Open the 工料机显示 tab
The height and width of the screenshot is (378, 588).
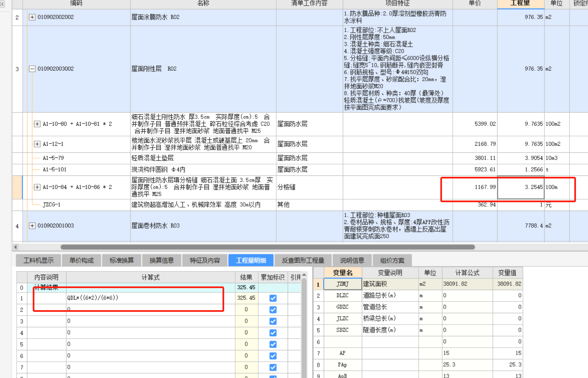[38, 260]
